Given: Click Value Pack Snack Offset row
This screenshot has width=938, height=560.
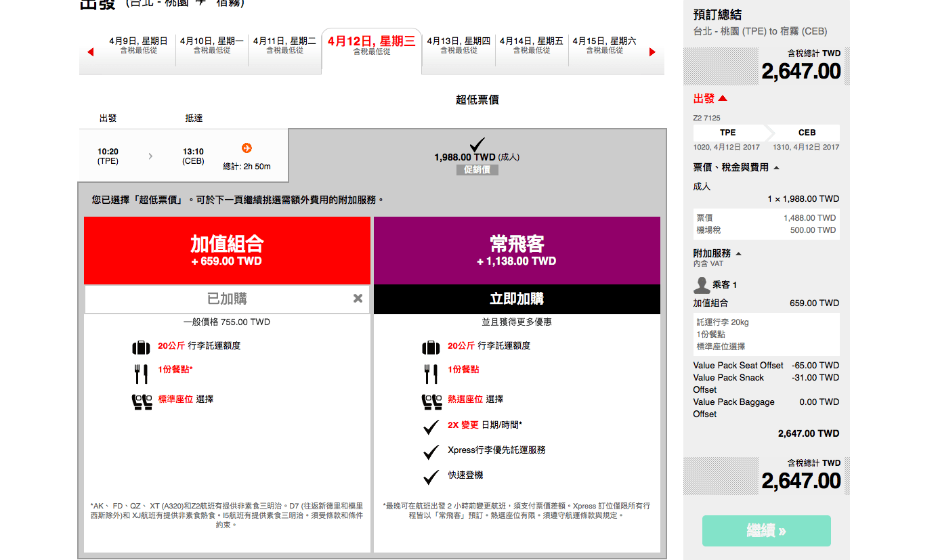Looking at the screenshot, I should click(x=766, y=384).
